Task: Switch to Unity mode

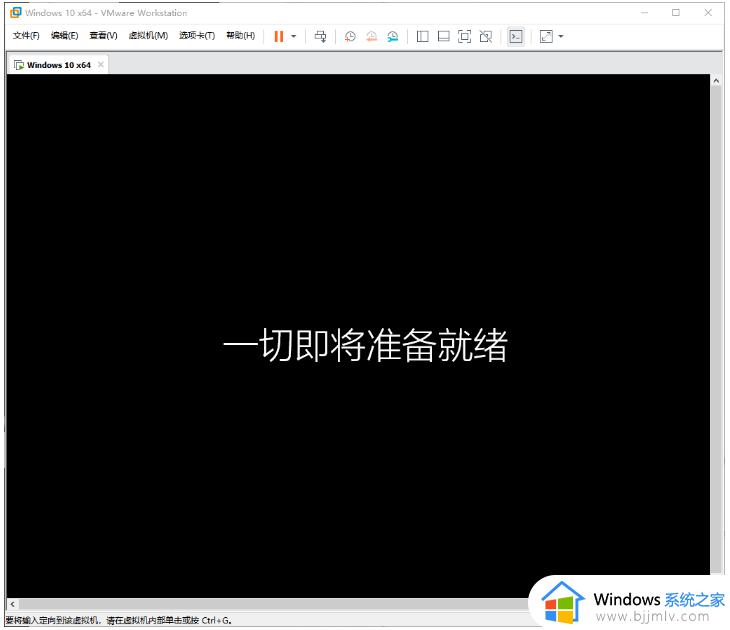Action: (x=486, y=36)
